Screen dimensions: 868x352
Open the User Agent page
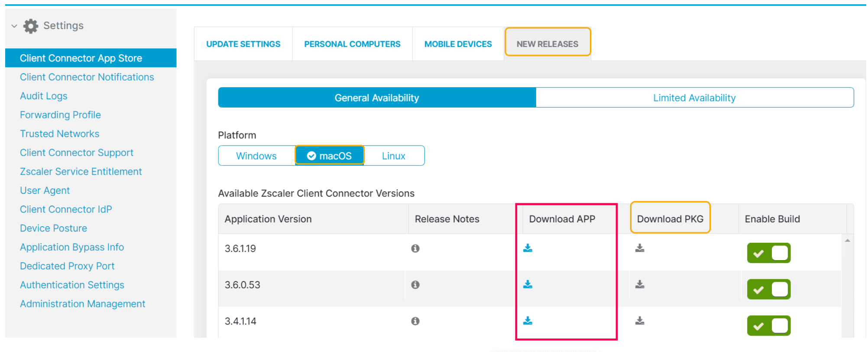tap(45, 191)
